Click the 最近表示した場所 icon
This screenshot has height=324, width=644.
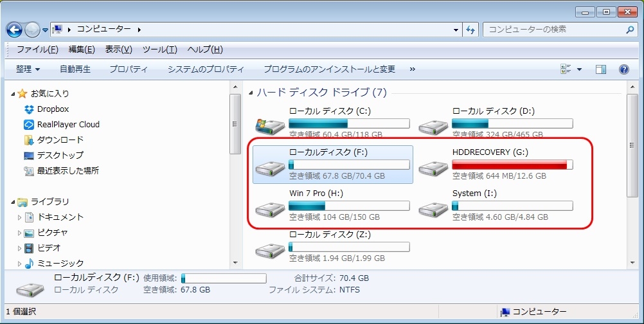[x=29, y=171]
